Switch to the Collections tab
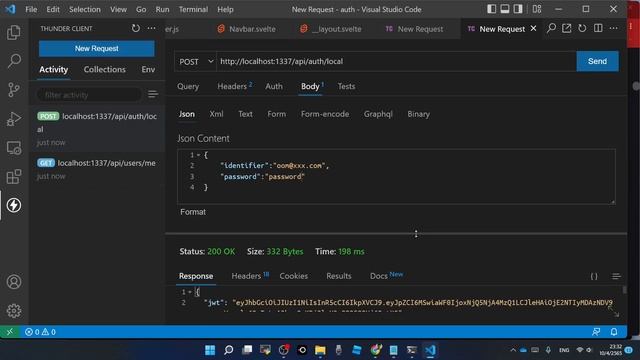Viewport: 640px width, 360px height. [x=104, y=69]
